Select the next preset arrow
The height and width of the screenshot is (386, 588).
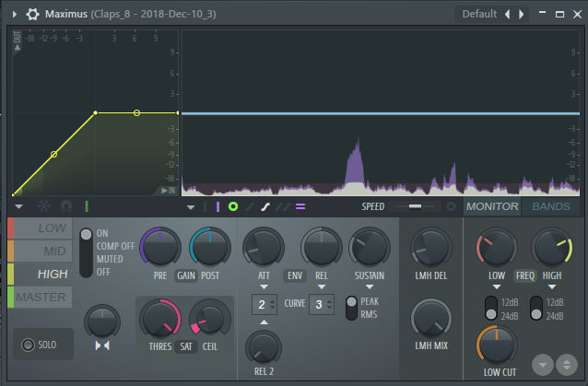522,14
